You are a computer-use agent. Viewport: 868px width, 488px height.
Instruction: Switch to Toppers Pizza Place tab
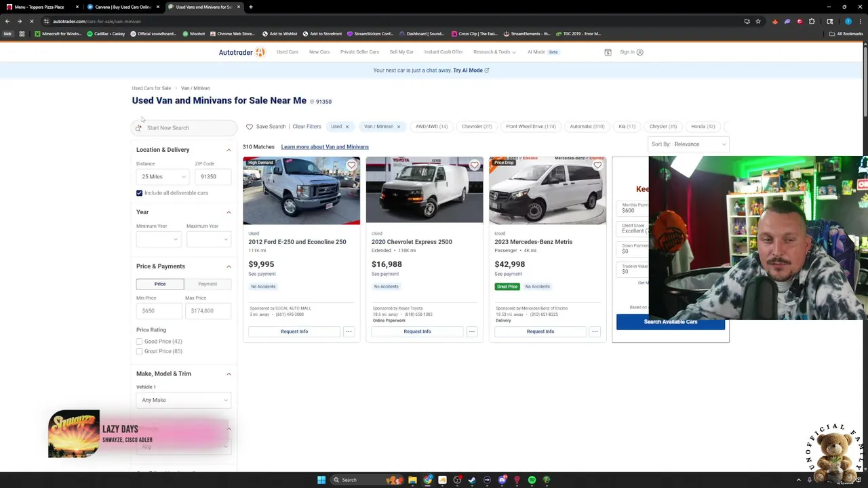coord(41,7)
